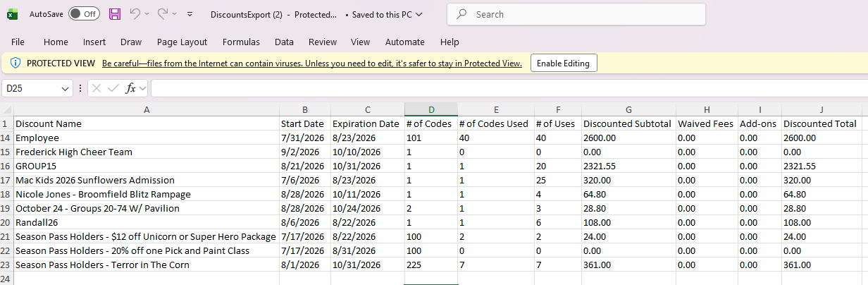868x285 pixels.
Task: Click the Undo arrow icon
Action: click(135, 14)
